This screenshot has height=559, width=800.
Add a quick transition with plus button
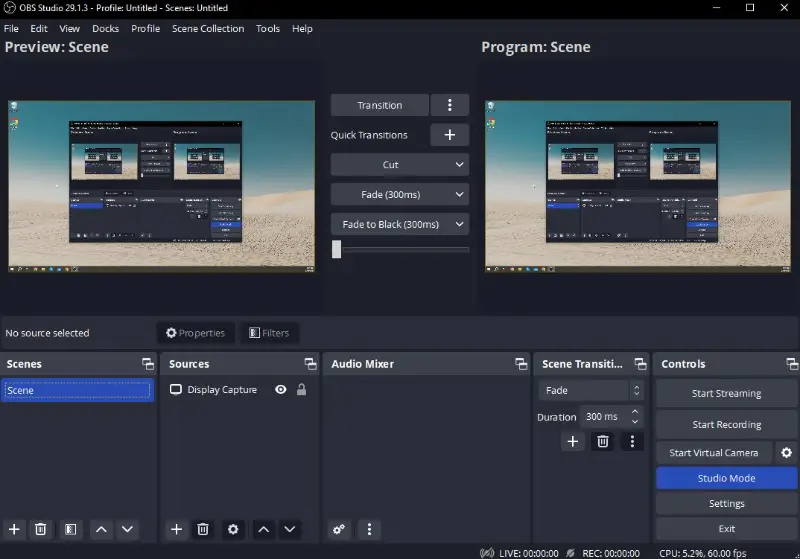pos(449,135)
